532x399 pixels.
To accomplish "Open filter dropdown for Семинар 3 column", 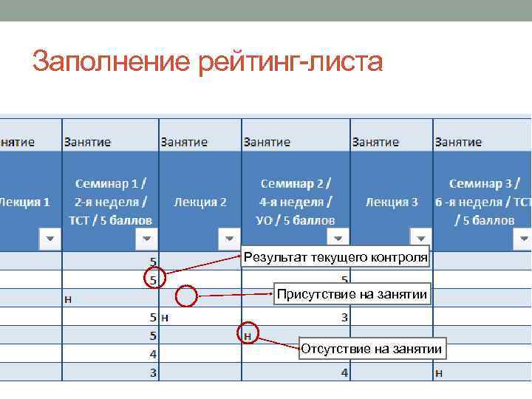I will tap(523, 239).
